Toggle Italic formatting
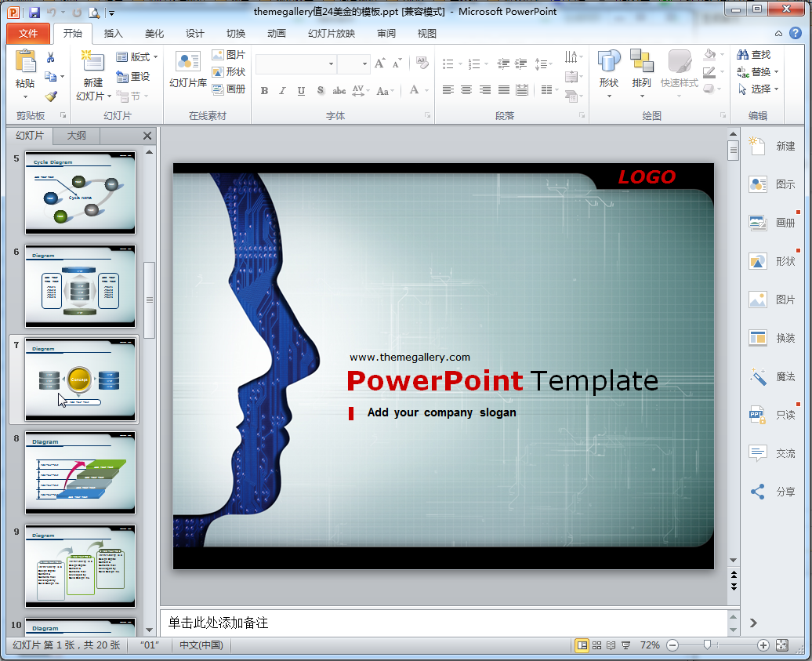The image size is (812, 661). [282, 91]
